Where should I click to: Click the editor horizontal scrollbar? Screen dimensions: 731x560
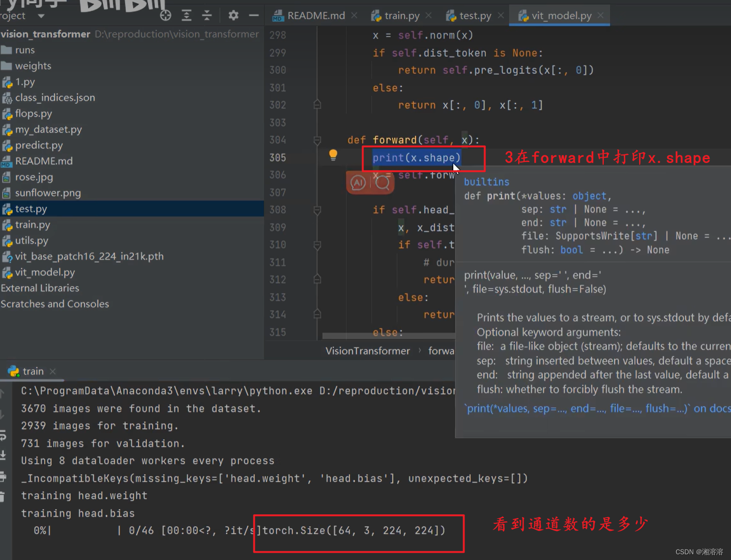pyautogui.click(x=388, y=336)
